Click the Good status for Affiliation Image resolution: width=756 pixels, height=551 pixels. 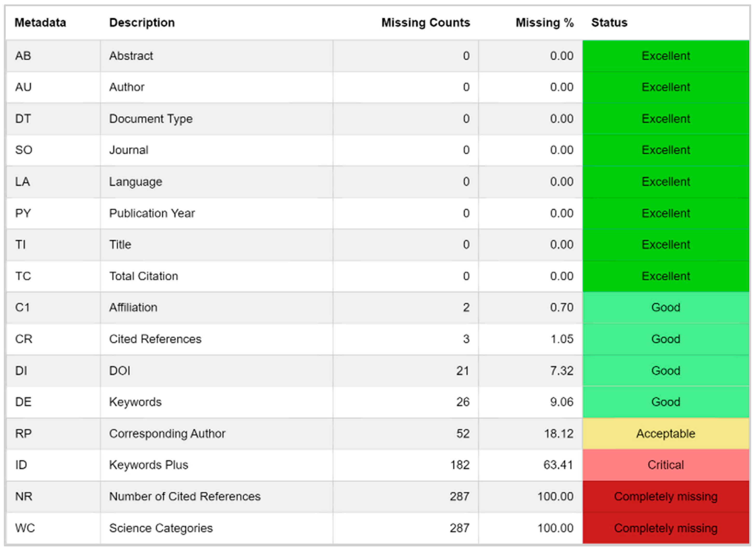coord(666,307)
